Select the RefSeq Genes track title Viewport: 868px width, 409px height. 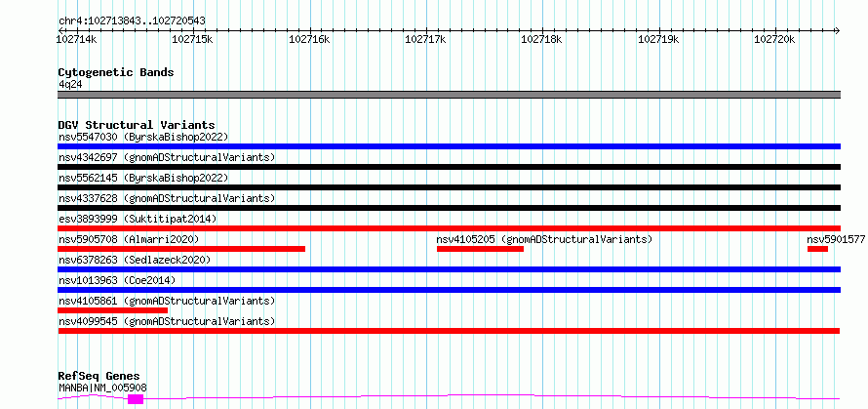point(99,377)
